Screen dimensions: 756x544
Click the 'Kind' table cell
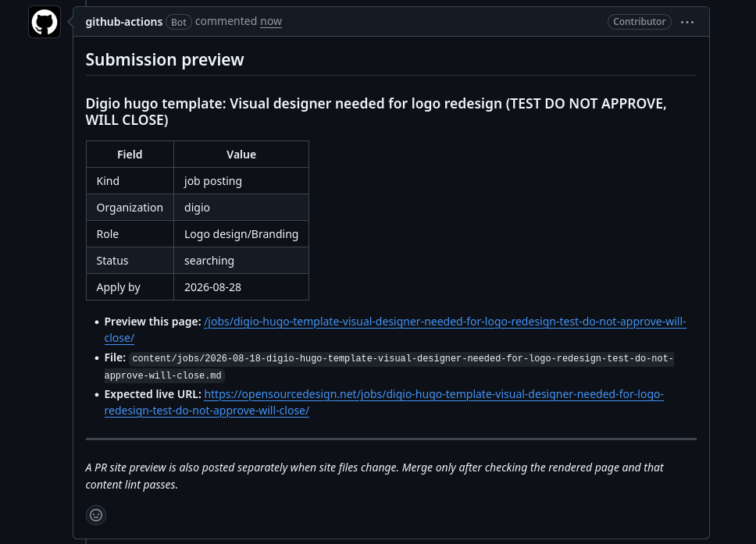(x=130, y=181)
